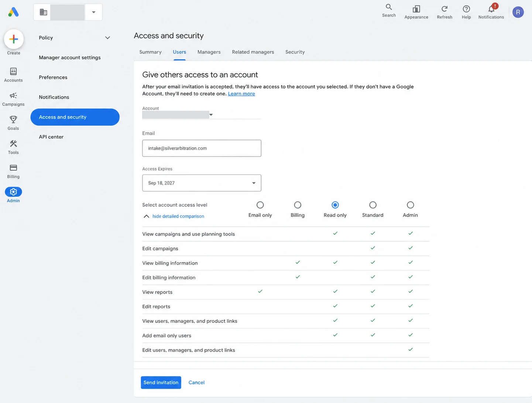Screen dimensions: 532x403
Task: Open the Notifications bell
Action: 491,9
